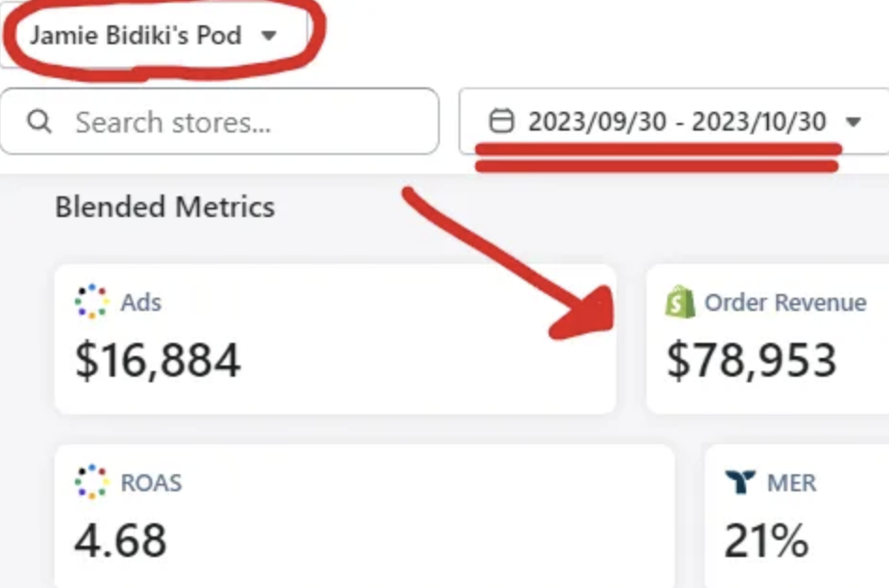This screenshot has width=889, height=588.
Task: Click the $78,953 Order Revenue value
Action: coord(752,362)
